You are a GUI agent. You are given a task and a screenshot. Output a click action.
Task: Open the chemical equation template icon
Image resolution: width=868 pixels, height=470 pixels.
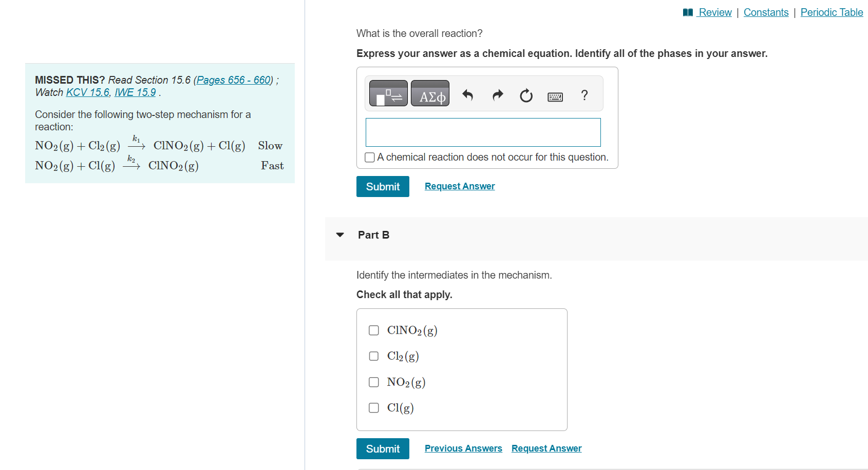388,93
